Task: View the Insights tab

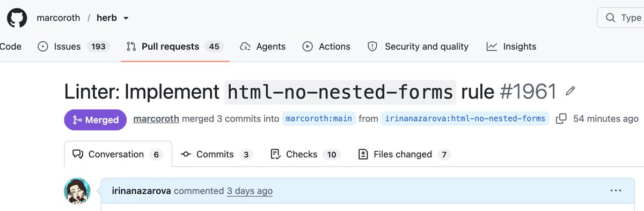Action: [511, 47]
